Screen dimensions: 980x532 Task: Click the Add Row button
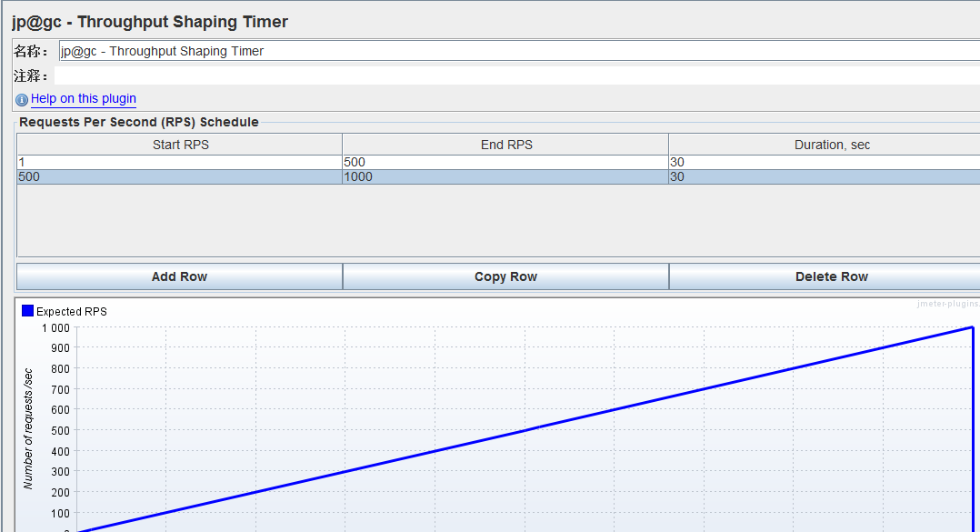[179, 276]
